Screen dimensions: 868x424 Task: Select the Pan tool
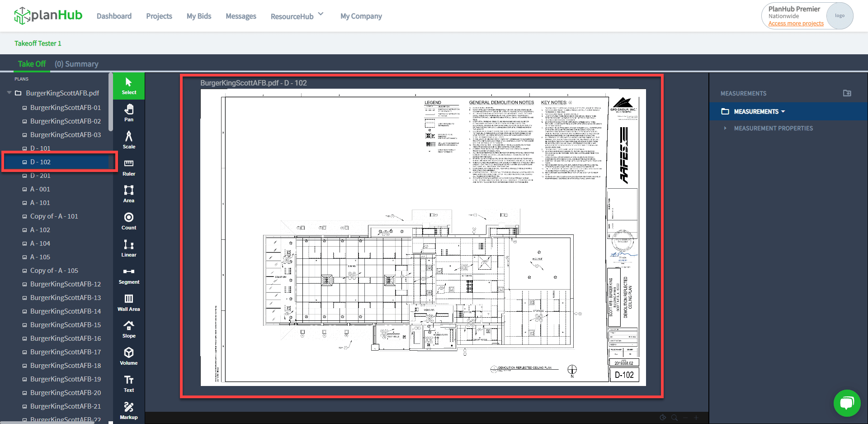[x=128, y=113]
